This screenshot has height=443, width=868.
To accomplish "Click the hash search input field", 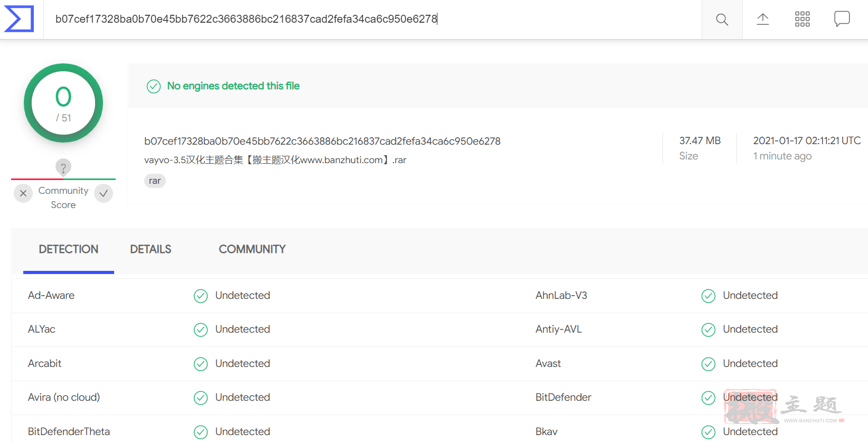I will tap(372, 20).
